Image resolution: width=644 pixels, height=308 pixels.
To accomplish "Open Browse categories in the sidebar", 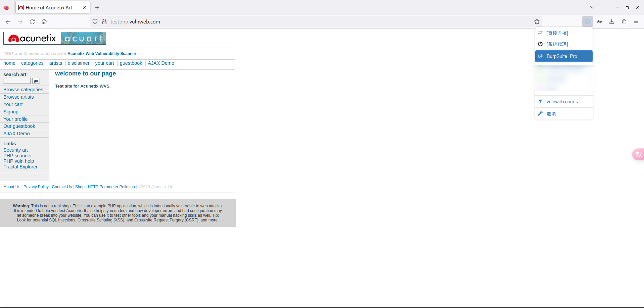I will 23,90.
